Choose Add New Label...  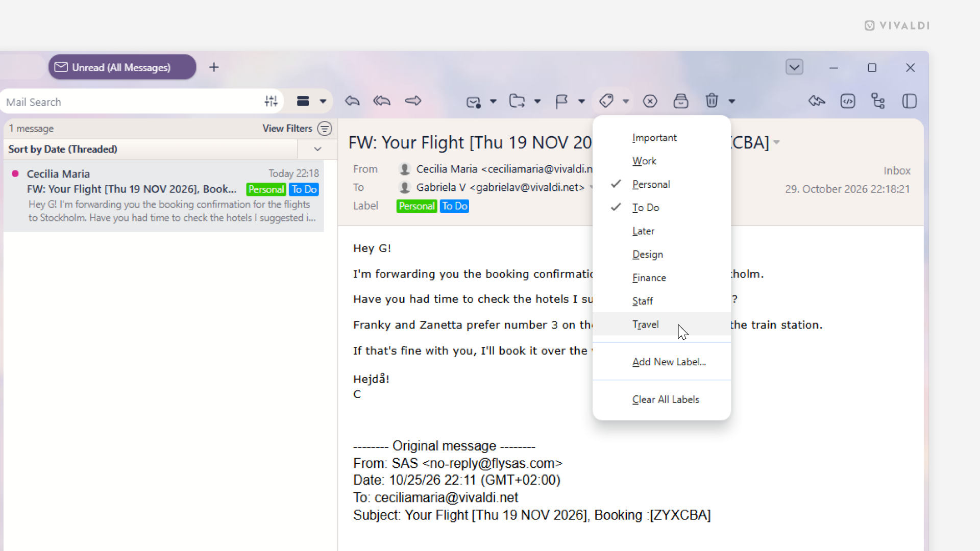point(661,362)
